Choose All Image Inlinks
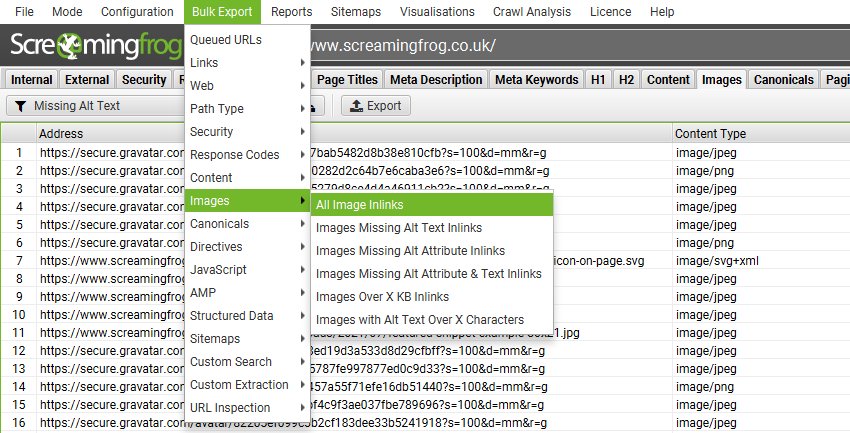Viewport: 850px width, 433px height. pos(432,205)
